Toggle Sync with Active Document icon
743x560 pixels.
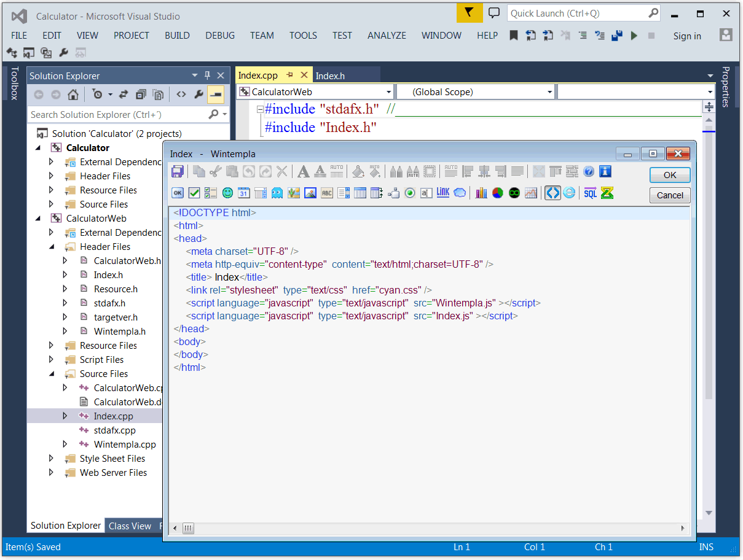124,95
